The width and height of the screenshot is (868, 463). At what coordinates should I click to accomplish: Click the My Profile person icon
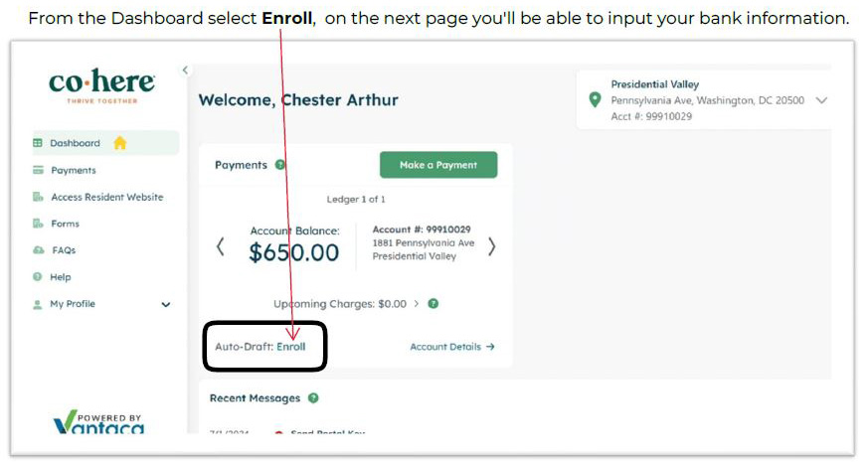[x=38, y=304]
